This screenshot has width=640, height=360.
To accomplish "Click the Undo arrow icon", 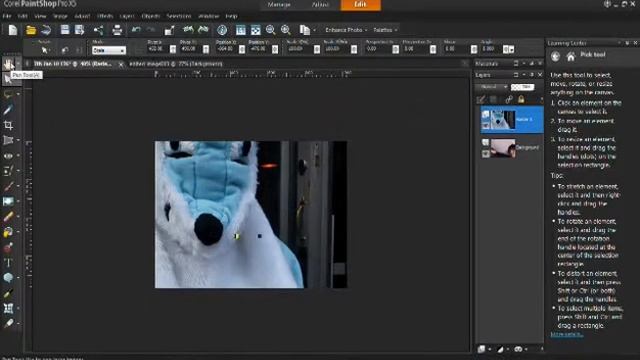I will (x=136, y=30).
